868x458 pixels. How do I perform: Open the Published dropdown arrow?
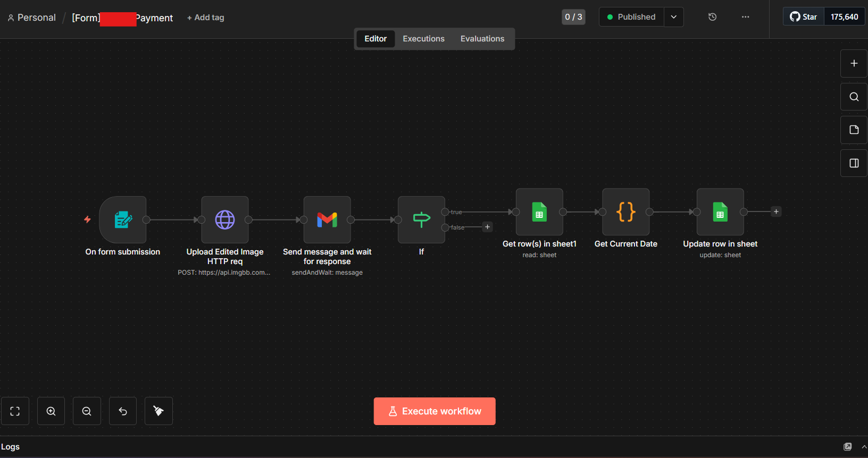point(674,17)
